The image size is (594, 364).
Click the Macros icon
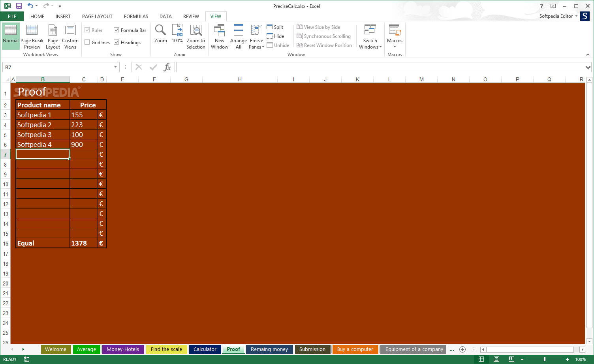(x=395, y=30)
